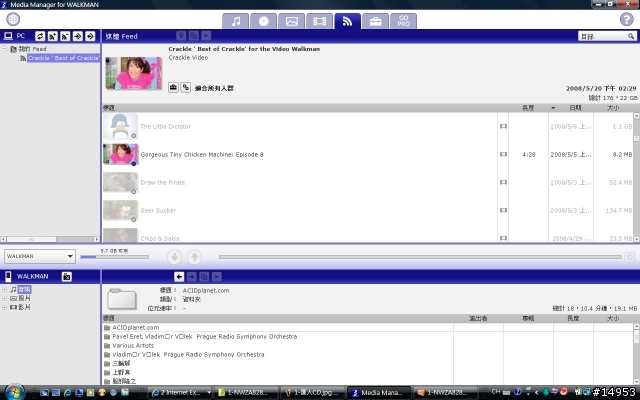Click the add feed icon with plus
Image resolution: width=640 pixels, height=400 pixels.
click(53, 36)
